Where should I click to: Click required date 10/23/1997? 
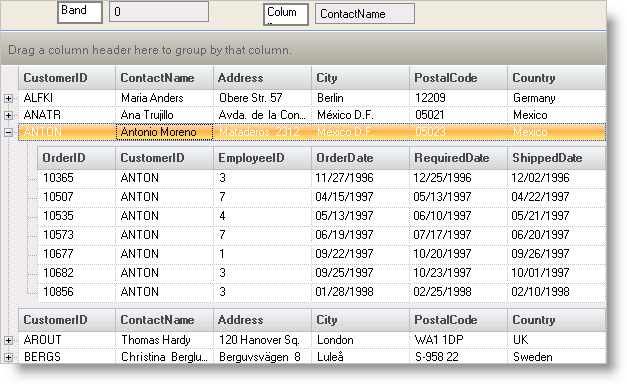click(x=458, y=273)
